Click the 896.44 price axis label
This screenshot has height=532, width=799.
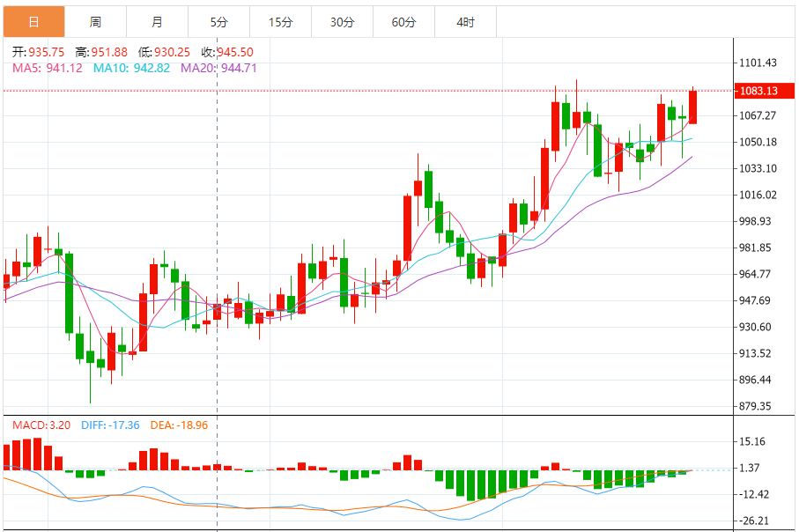[755, 380]
